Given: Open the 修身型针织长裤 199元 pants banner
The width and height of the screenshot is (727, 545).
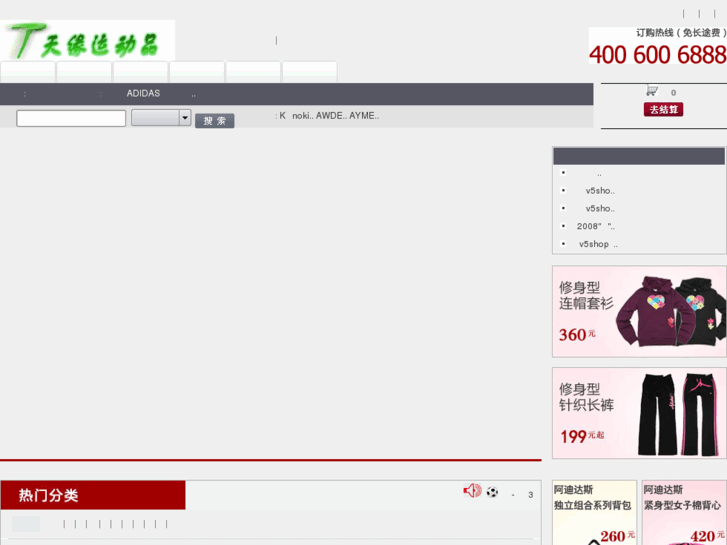Looking at the screenshot, I should [639, 413].
